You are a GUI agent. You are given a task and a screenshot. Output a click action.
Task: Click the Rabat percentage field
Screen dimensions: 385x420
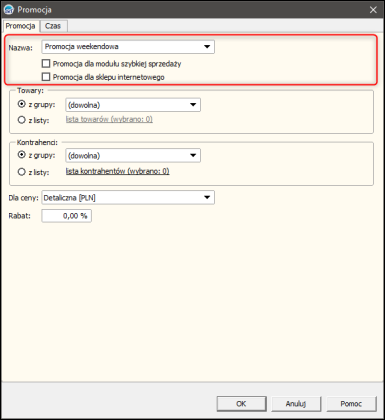66,216
